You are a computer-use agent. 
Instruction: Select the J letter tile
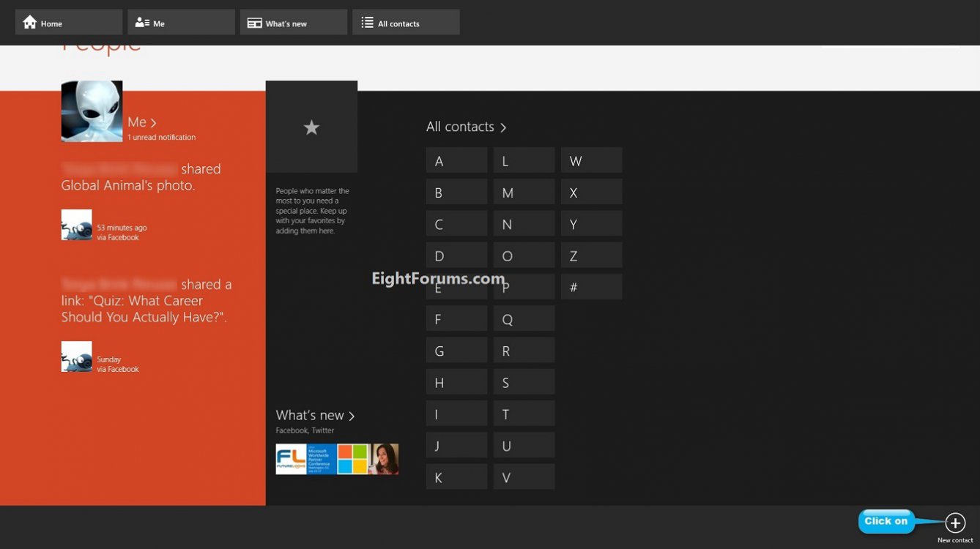pos(456,445)
